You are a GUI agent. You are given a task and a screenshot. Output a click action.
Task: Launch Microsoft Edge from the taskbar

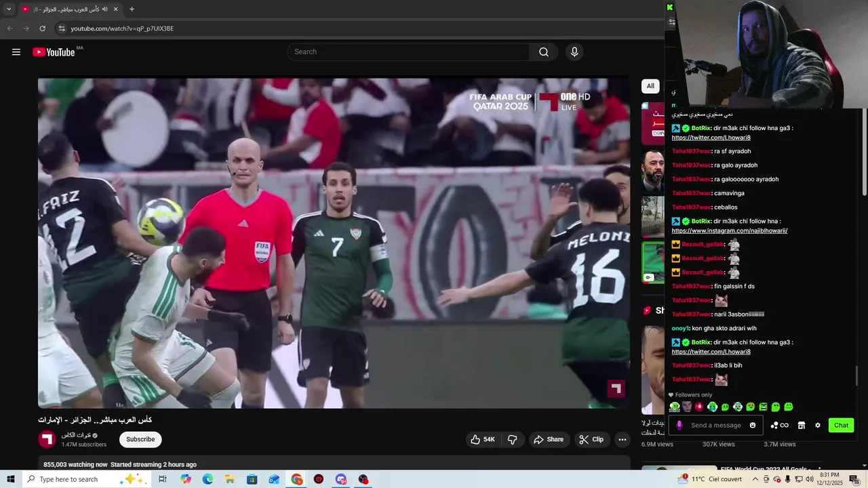pos(208,479)
